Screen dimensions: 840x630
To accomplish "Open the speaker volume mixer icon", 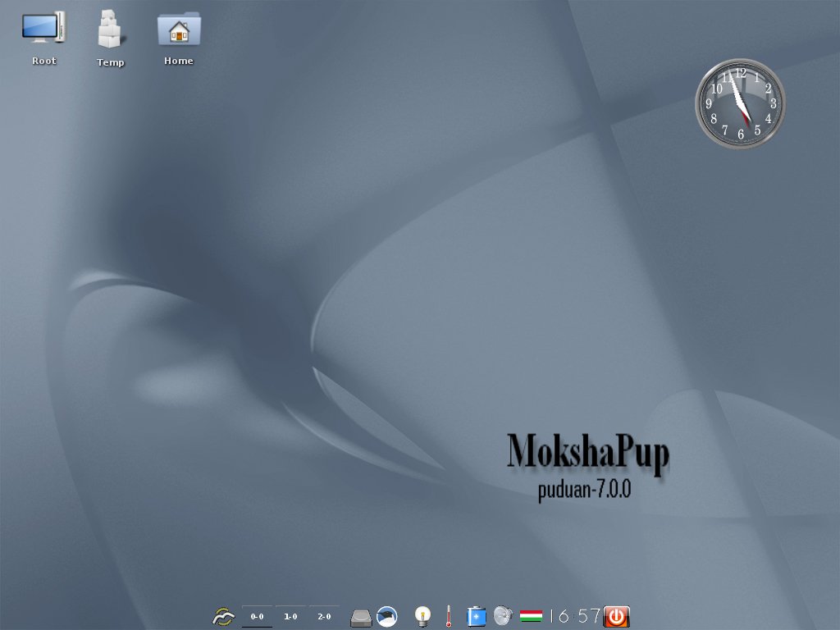I will tap(503, 616).
